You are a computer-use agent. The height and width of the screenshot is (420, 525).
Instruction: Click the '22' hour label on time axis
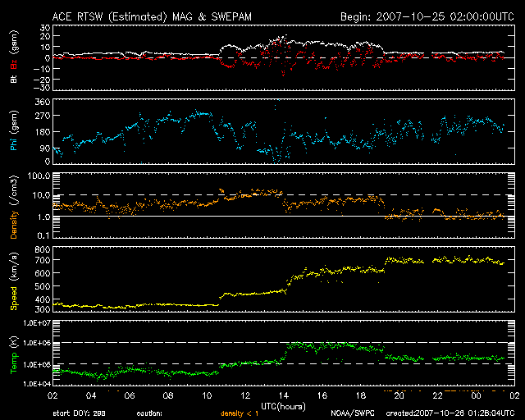437,395
